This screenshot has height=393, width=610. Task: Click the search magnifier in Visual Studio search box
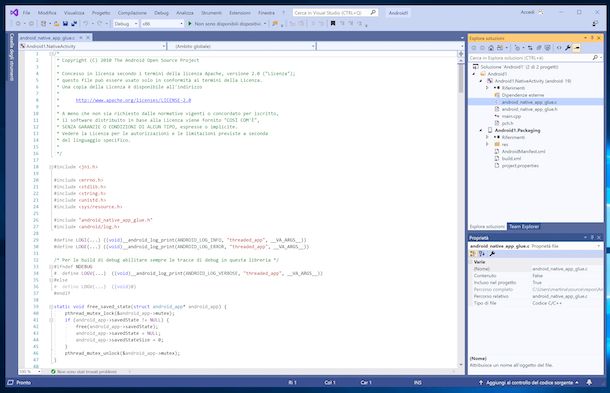(x=373, y=12)
